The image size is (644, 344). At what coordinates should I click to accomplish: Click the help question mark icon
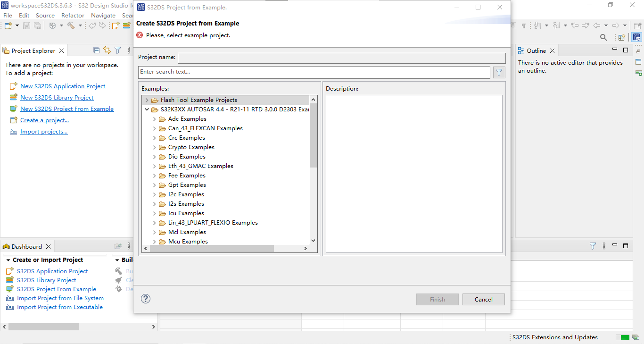(146, 299)
